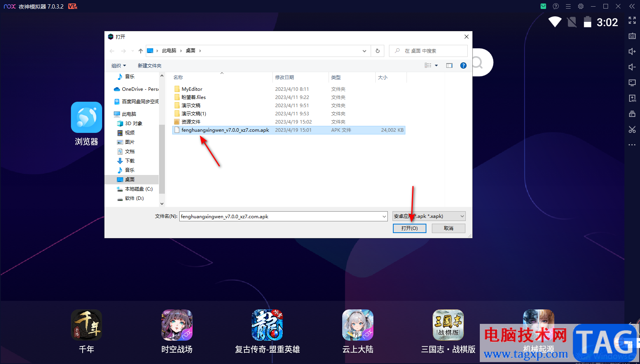This screenshot has height=364, width=640.
Task: Expand file name combo box
Action: coord(384,216)
